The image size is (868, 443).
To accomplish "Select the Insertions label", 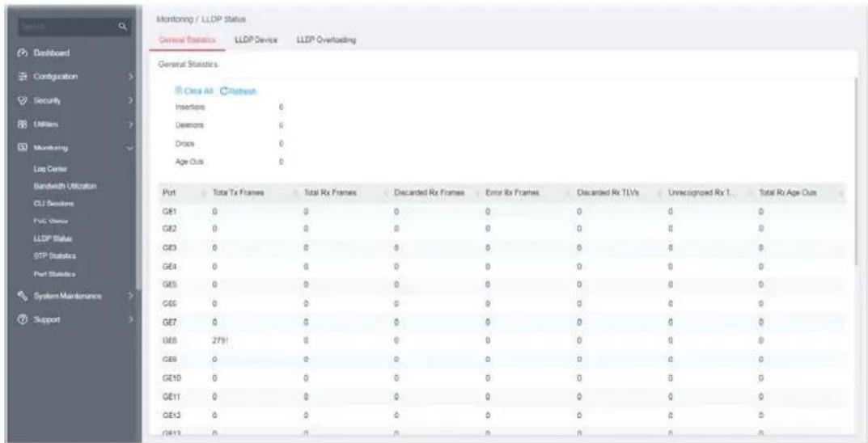I will click(x=190, y=109).
